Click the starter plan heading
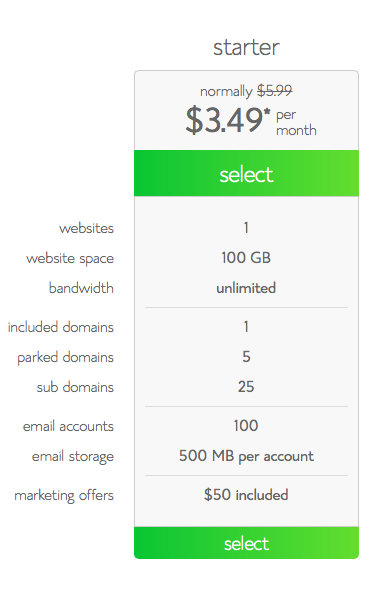The width and height of the screenshot is (373, 589). pos(246,47)
